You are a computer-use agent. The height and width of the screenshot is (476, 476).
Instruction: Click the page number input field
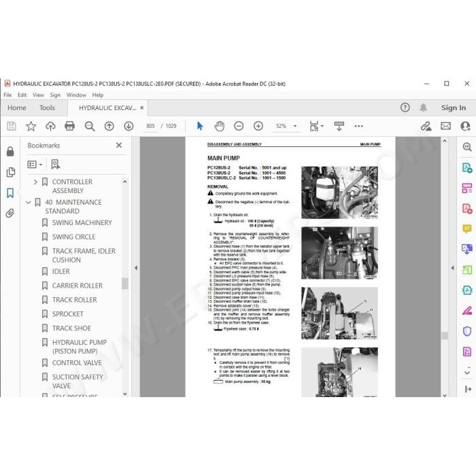pyautogui.click(x=150, y=126)
